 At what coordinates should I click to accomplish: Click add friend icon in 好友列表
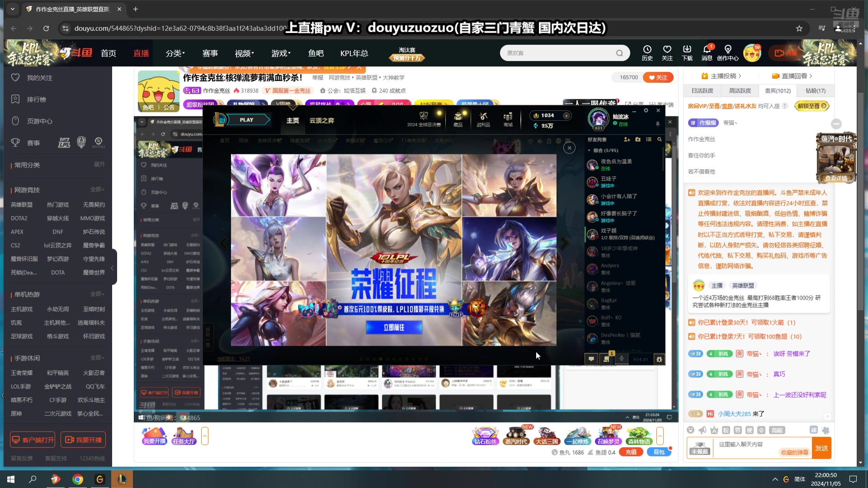point(627,140)
